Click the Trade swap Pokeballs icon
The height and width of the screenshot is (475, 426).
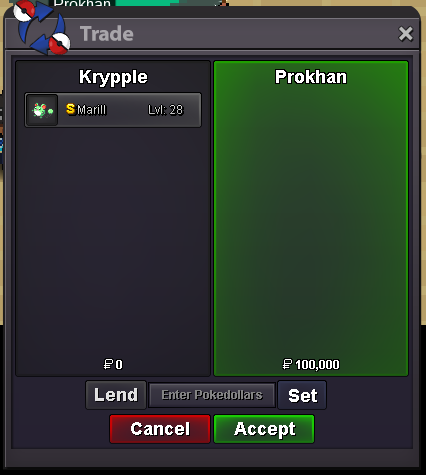[42, 28]
